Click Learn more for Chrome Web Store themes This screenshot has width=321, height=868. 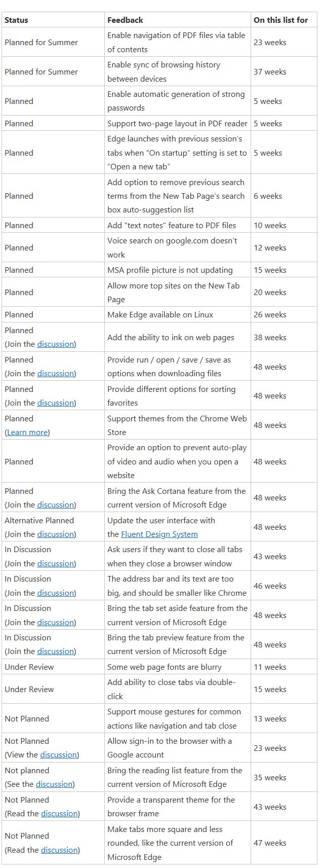pos(27,432)
